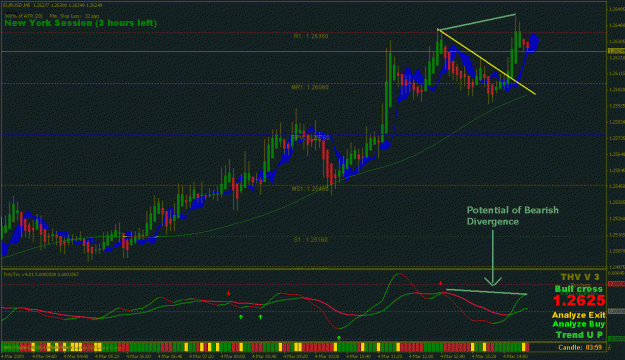Click the Analyze Exit signal label
Screen dimensions: 625x360
(x=578, y=315)
